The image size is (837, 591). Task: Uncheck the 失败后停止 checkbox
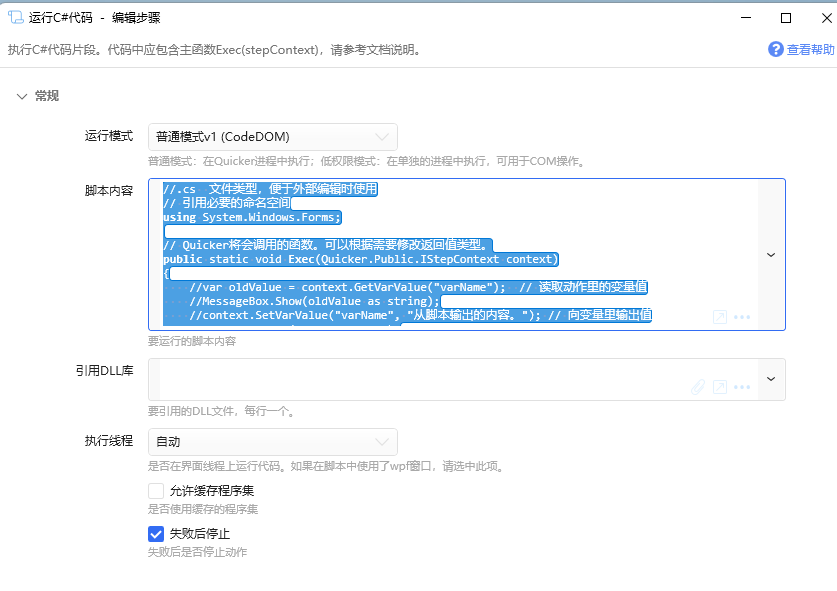coord(156,534)
